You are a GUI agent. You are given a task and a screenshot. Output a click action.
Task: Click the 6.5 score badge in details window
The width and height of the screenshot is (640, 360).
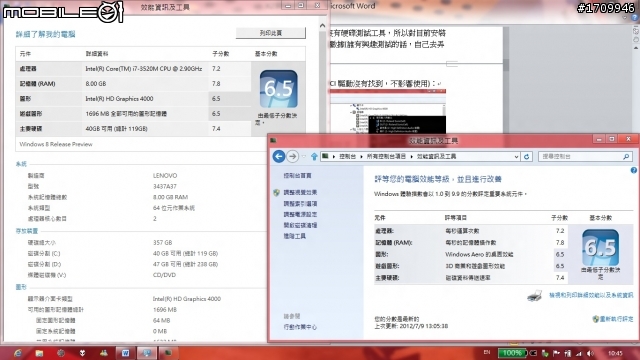coord(278,89)
